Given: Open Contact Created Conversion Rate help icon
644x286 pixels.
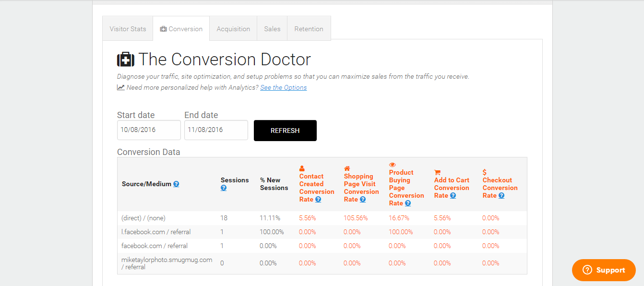Looking at the screenshot, I should click(x=318, y=200).
